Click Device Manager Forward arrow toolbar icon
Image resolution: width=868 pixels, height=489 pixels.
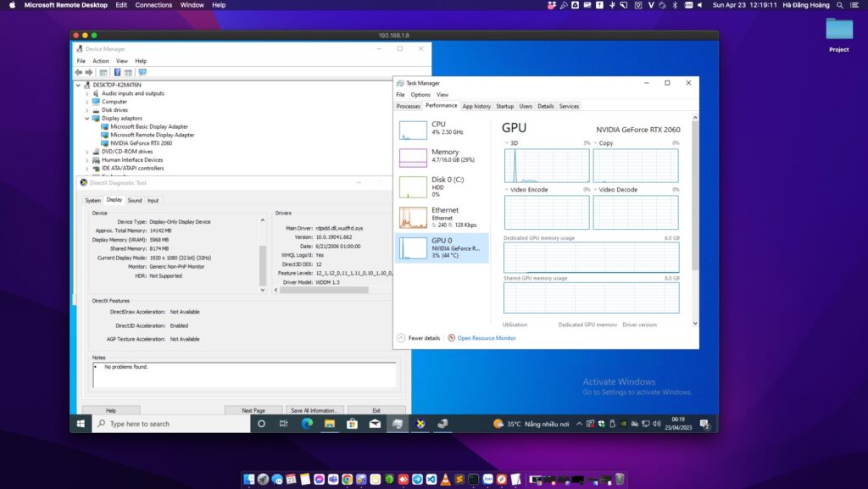(89, 73)
